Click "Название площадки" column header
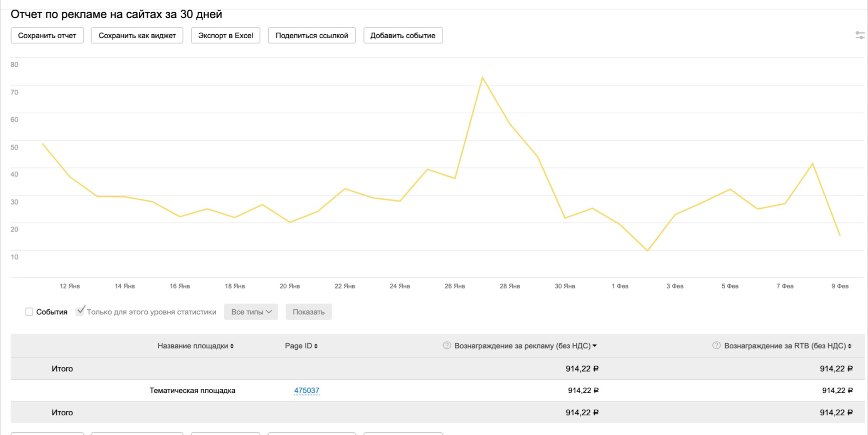 coord(192,346)
